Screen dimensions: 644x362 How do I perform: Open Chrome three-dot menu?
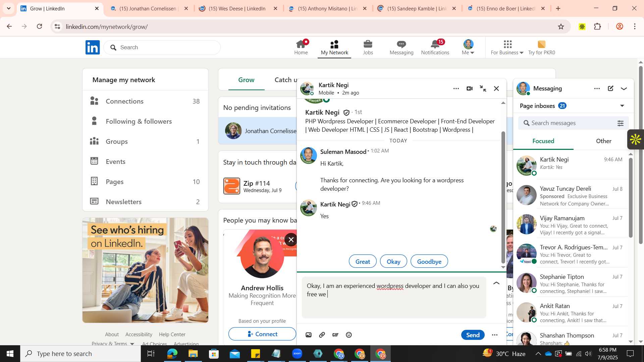[x=635, y=26]
